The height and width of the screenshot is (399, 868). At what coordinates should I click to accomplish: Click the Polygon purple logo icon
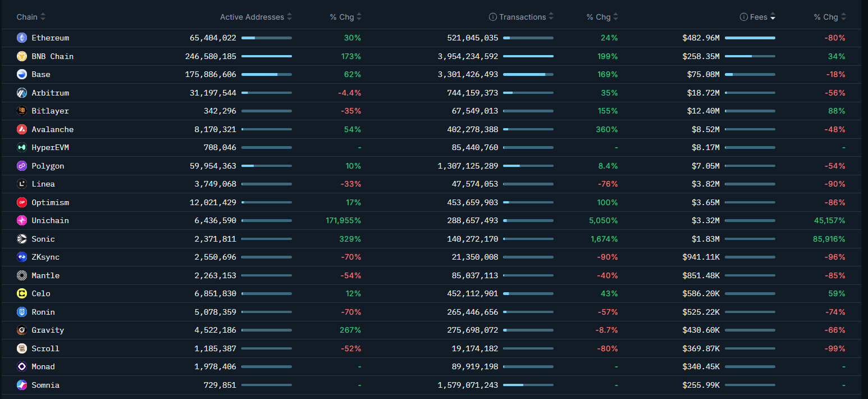(22, 166)
